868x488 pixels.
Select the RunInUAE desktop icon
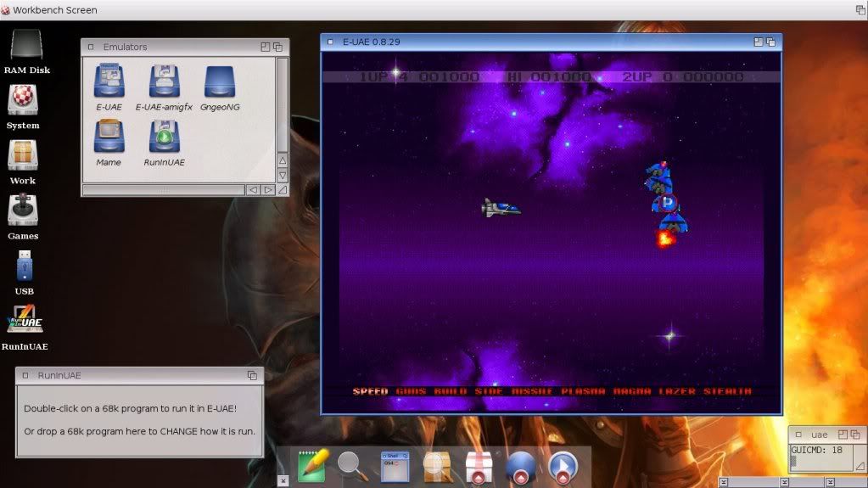click(x=25, y=318)
